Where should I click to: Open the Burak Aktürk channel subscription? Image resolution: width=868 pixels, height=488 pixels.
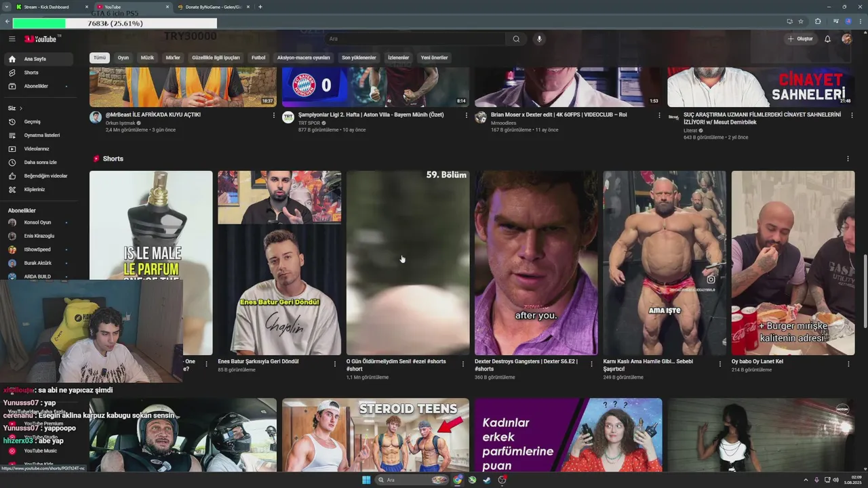click(38, 263)
